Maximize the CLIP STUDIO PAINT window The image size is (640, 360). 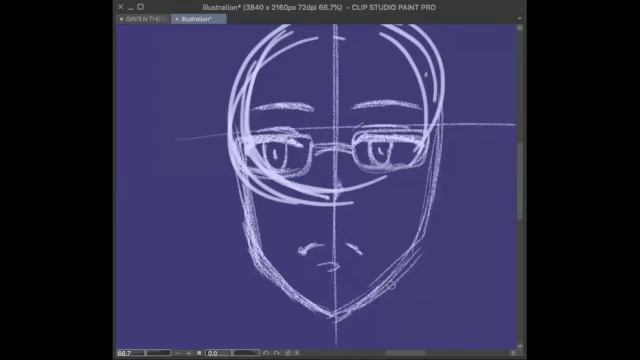(x=140, y=7)
